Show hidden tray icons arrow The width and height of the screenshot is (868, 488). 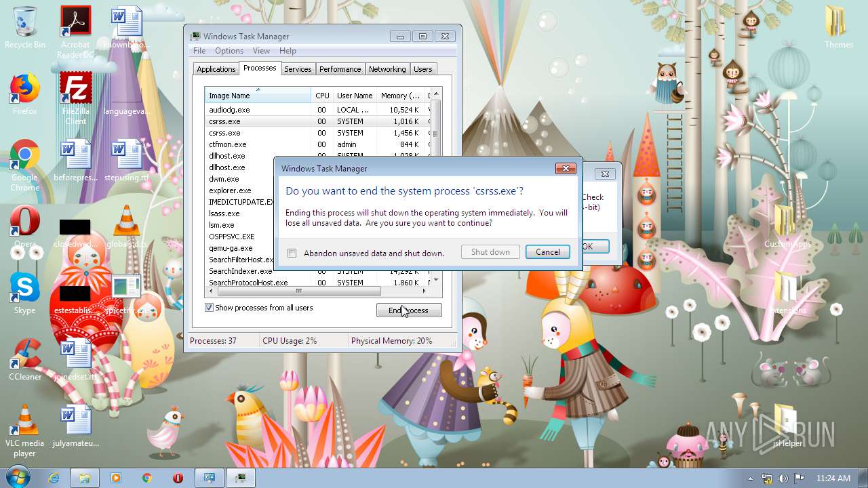pyautogui.click(x=751, y=479)
